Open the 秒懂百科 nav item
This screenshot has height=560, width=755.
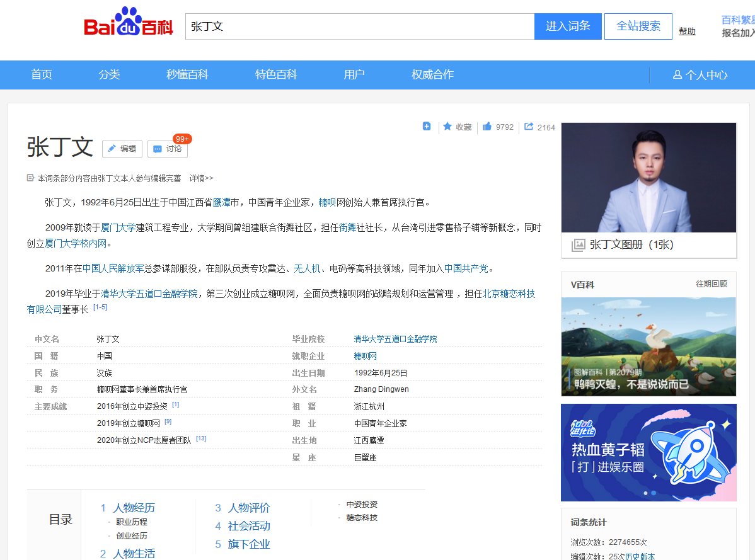[x=187, y=74]
